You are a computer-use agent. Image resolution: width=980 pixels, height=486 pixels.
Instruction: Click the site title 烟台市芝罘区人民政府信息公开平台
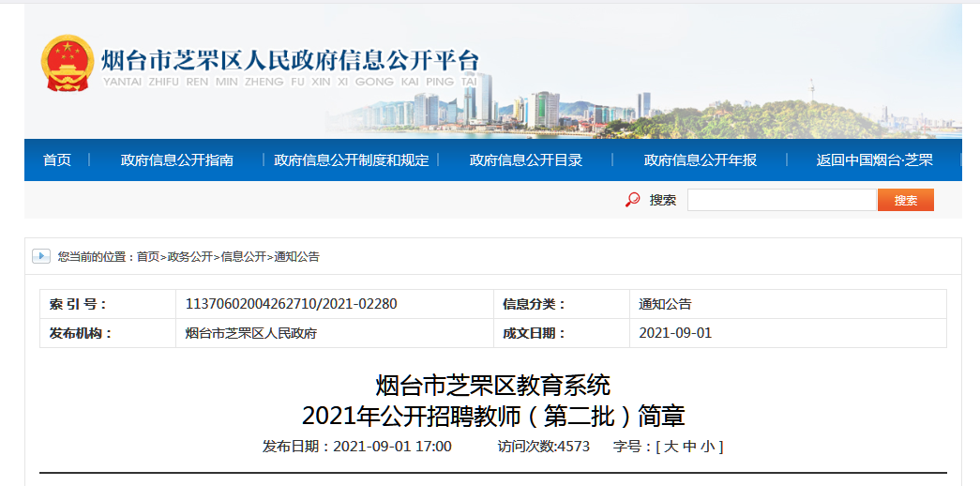tap(291, 61)
